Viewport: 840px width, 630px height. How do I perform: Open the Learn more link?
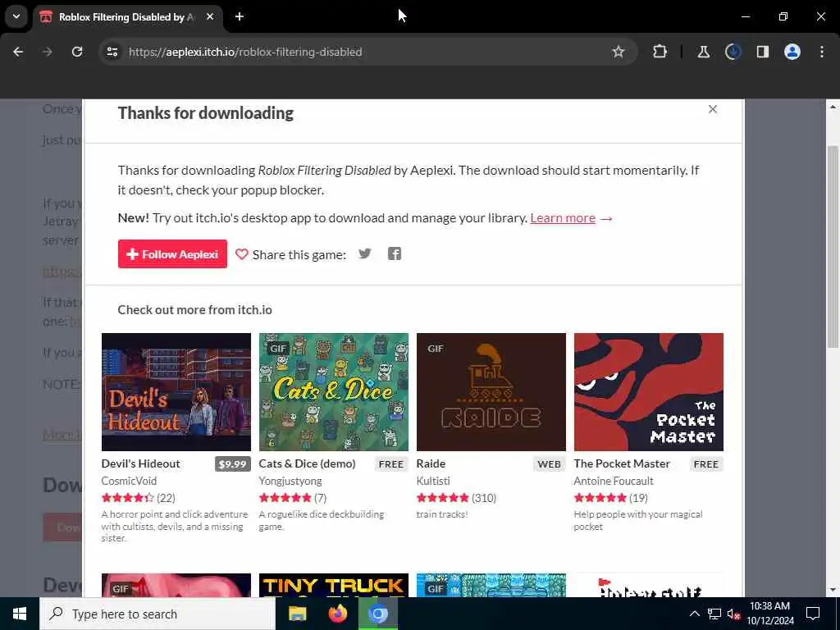click(563, 218)
